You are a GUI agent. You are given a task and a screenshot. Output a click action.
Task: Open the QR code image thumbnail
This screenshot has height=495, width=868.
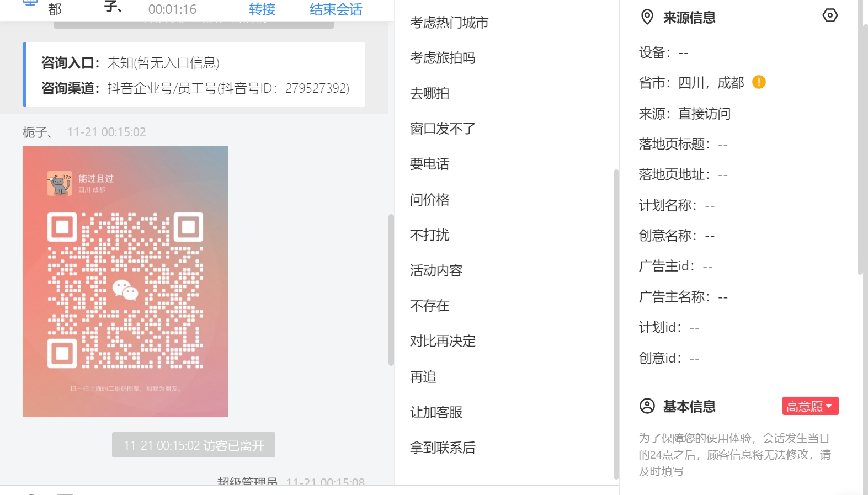pyautogui.click(x=125, y=281)
